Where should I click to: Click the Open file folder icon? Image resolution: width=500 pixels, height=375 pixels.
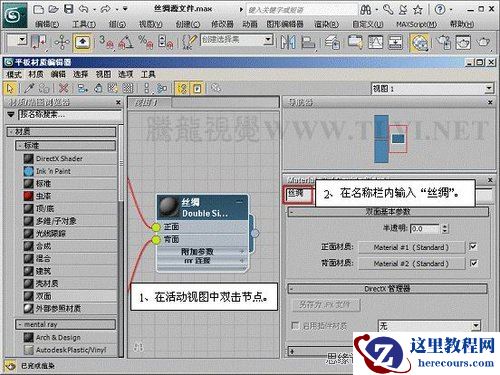coord(53,9)
